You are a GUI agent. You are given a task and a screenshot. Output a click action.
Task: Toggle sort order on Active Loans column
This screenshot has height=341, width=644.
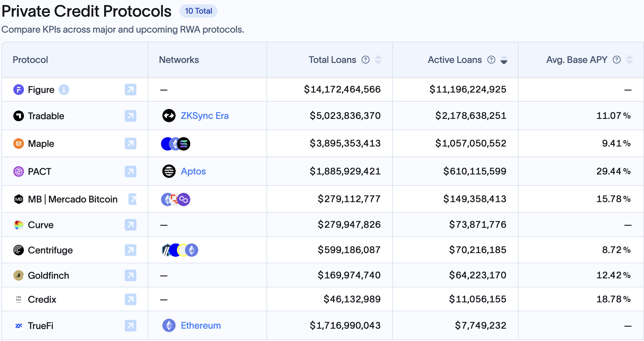tap(504, 60)
